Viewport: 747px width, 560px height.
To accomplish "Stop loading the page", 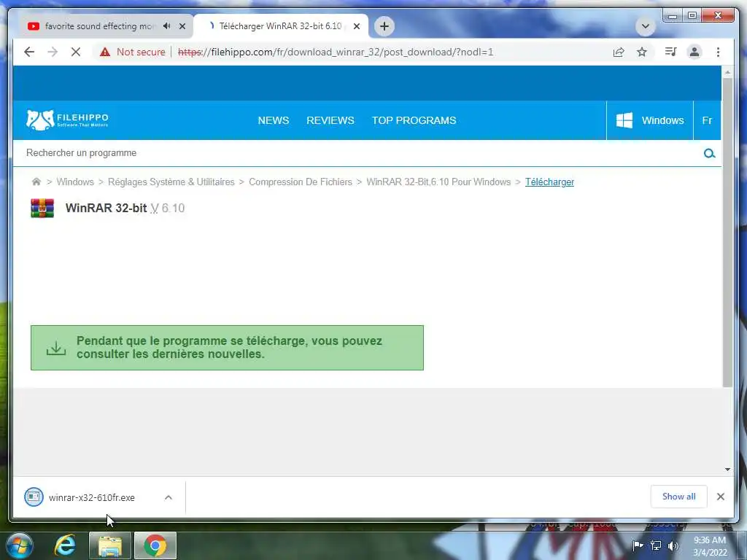I will click(76, 52).
